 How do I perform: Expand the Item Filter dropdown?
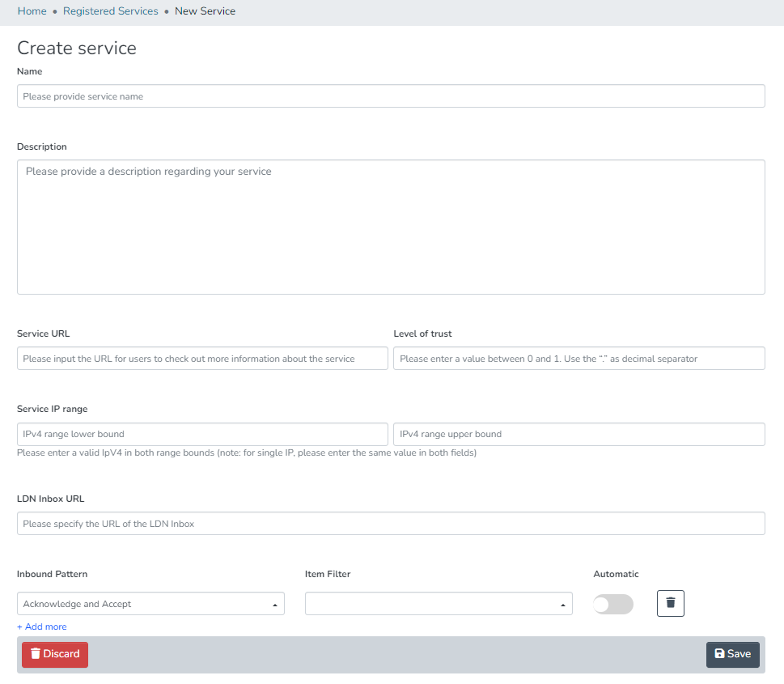[x=438, y=604]
